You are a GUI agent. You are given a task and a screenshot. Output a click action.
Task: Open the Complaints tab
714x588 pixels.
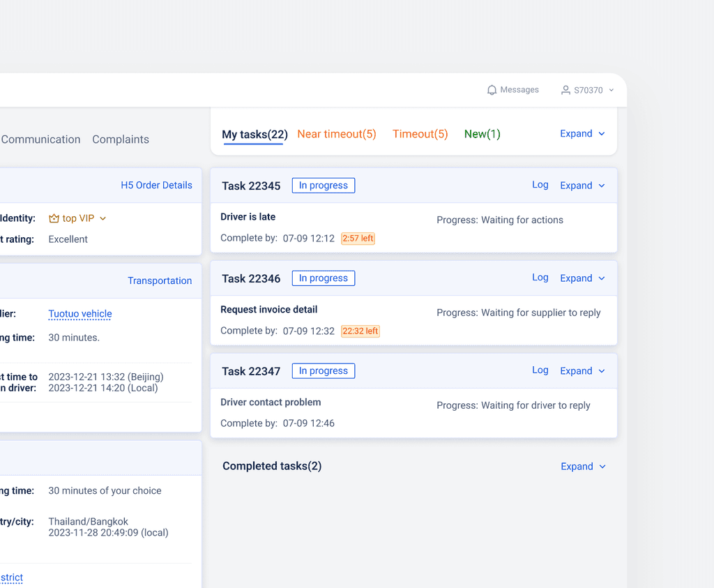[x=121, y=140]
